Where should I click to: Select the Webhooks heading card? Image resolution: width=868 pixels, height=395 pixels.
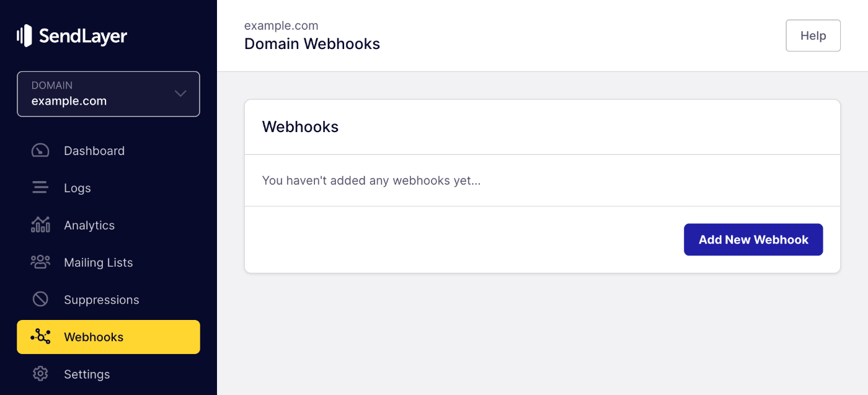click(300, 126)
